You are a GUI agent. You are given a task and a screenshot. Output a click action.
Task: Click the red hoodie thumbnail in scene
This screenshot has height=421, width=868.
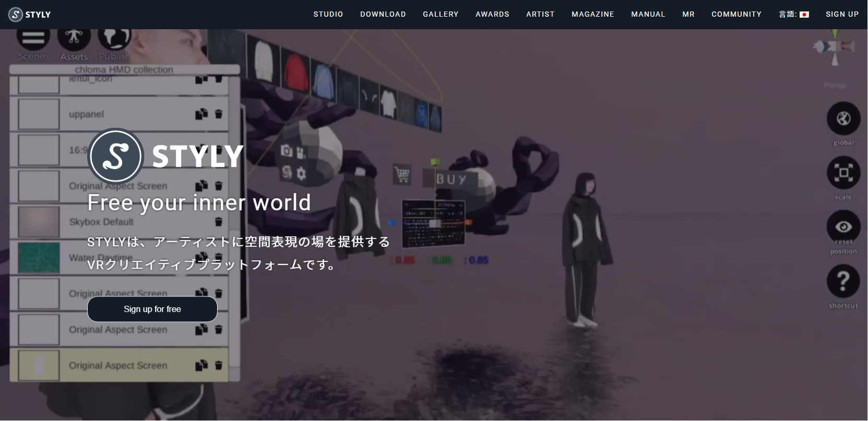(296, 71)
